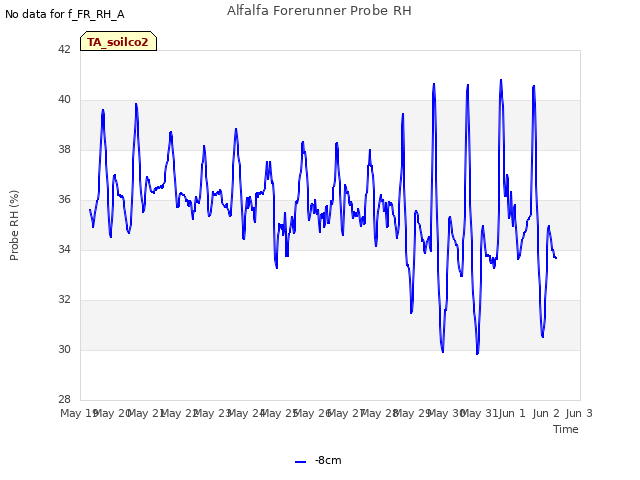Click the highest data peak near Jun 1
The height and width of the screenshot is (480, 640).
501,80
